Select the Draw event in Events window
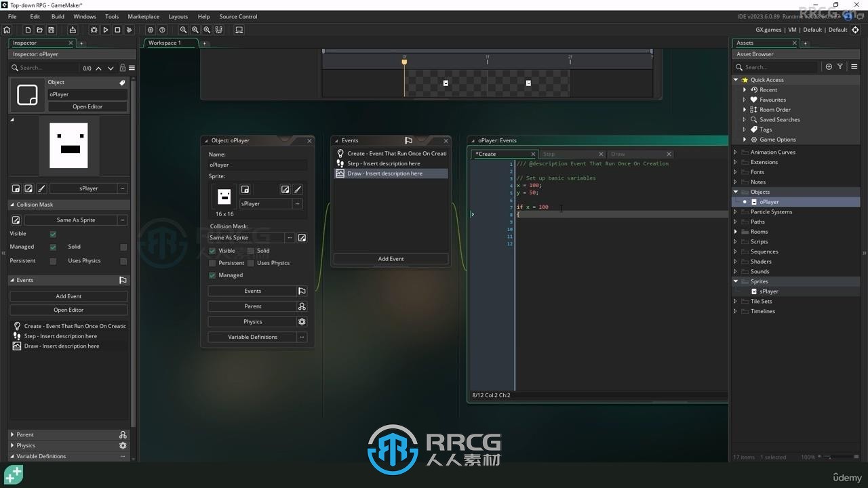The image size is (868, 488). pos(391,174)
